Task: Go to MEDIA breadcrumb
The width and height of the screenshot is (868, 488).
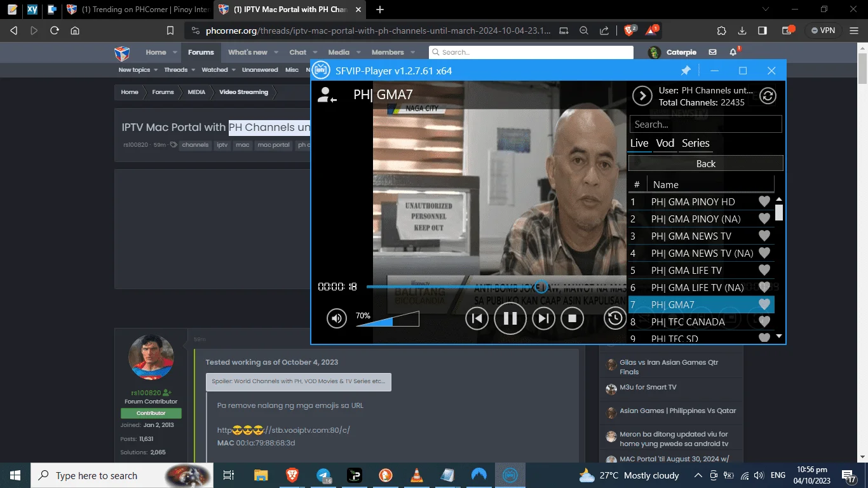Action: pyautogui.click(x=196, y=92)
